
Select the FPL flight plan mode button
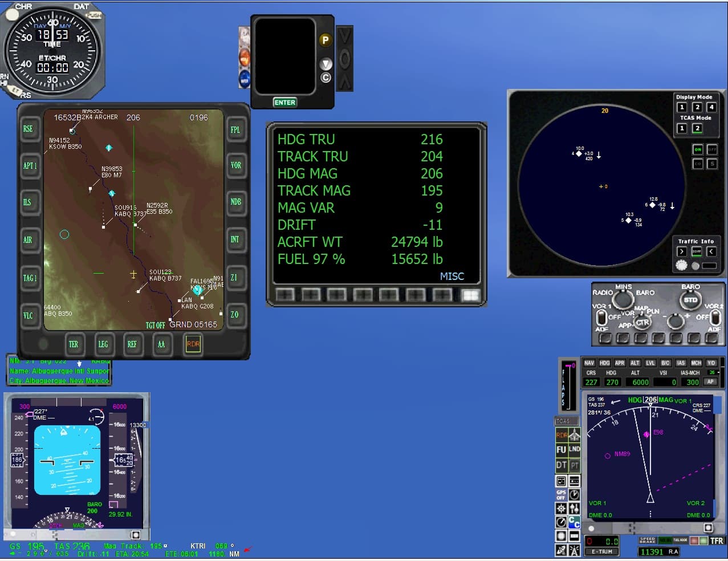click(x=235, y=130)
